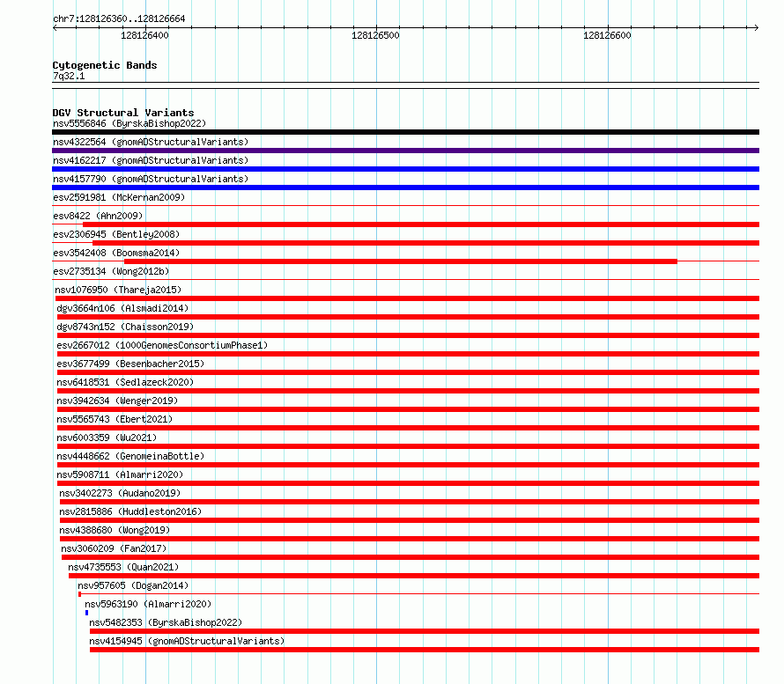Open nsv3060209 (Fan2017) label
The height and width of the screenshot is (684, 784).
[114, 548]
